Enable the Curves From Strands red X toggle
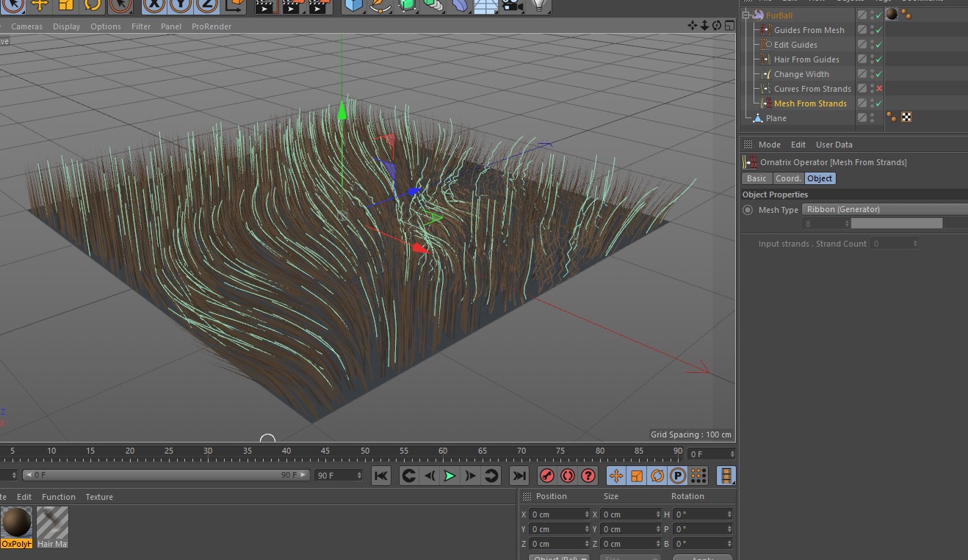968x560 pixels. (879, 89)
